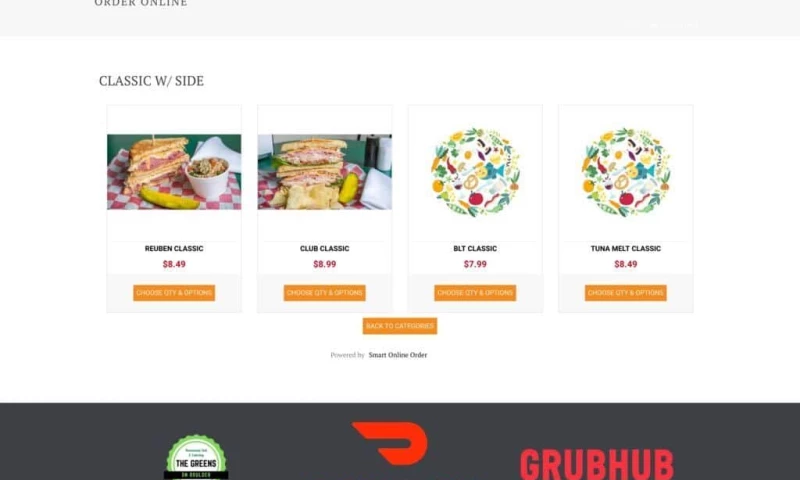Select the Club Classic item title
This screenshot has width=800, height=480.
[x=324, y=248]
